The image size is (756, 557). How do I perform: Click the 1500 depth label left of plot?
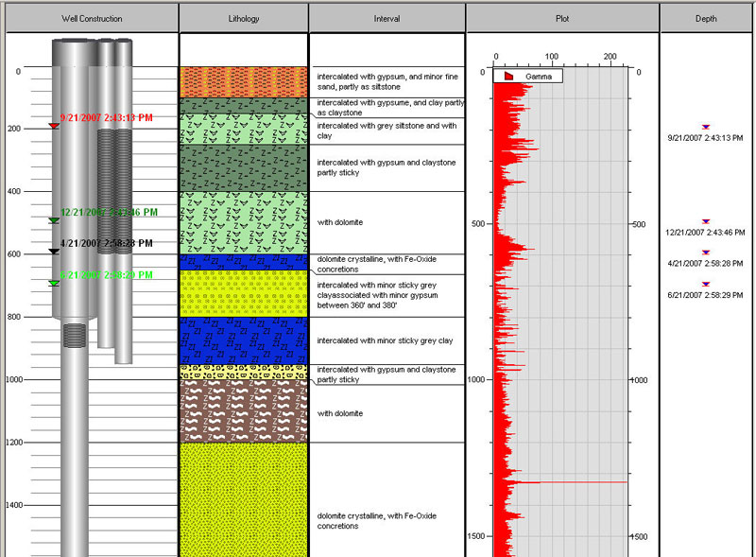click(x=476, y=536)
